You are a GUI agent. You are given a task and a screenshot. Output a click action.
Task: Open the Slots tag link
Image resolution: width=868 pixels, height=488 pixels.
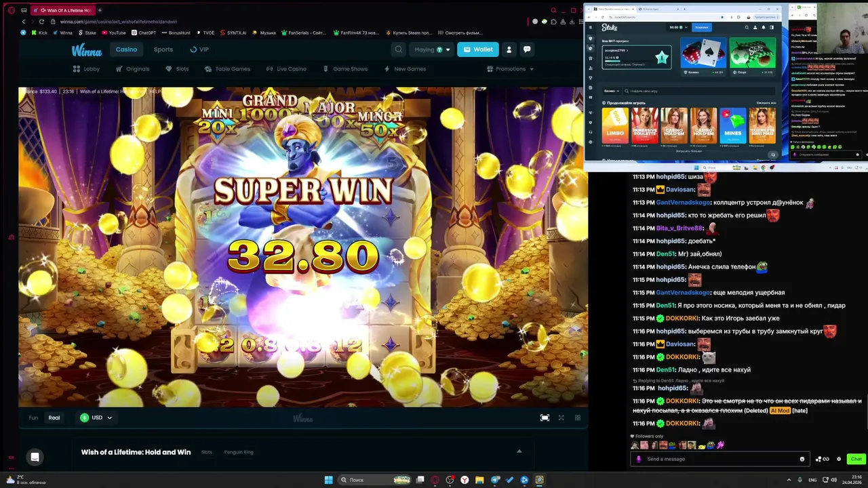coord(207,452)
